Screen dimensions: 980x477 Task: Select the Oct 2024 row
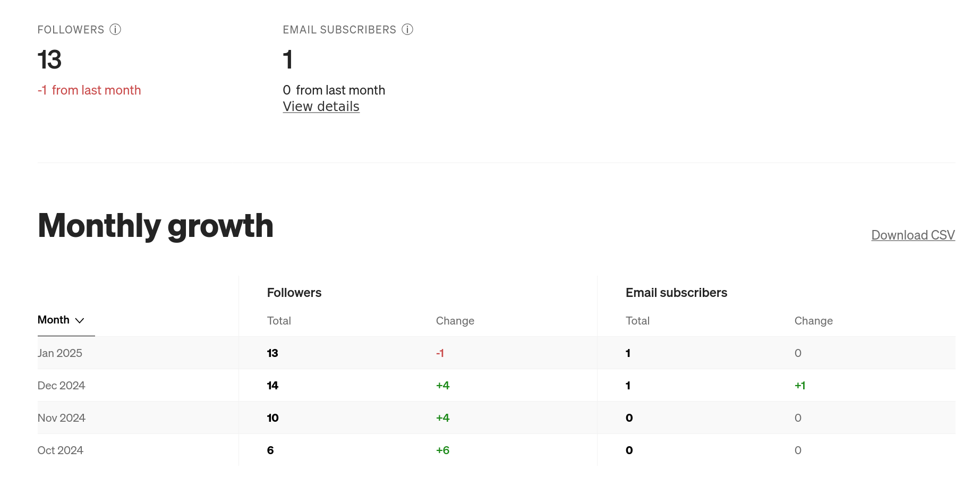click(60, 450)
